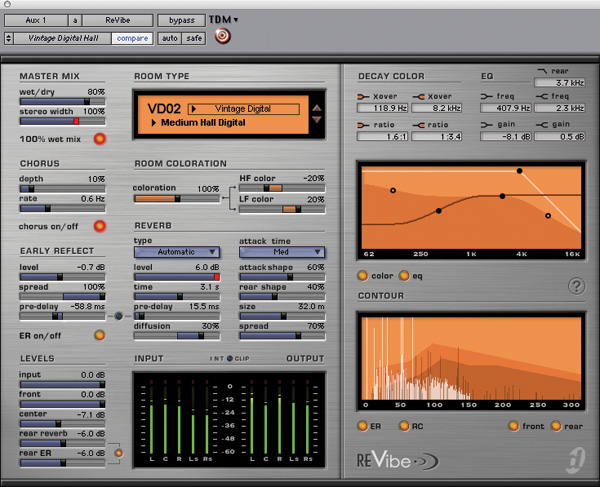This screenshot has width=600, height=487.
Task: Toggle the eq graph display
Action: pos(404,275)
